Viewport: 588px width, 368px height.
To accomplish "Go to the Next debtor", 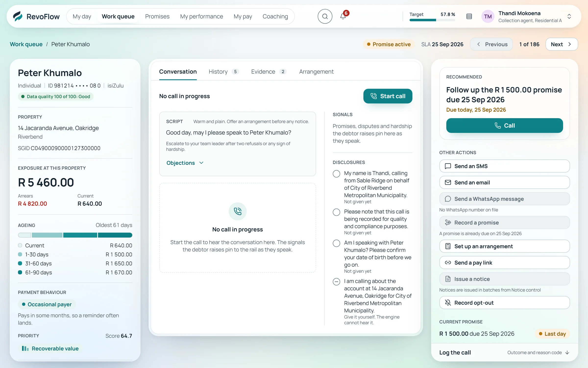I will [562, 44].
